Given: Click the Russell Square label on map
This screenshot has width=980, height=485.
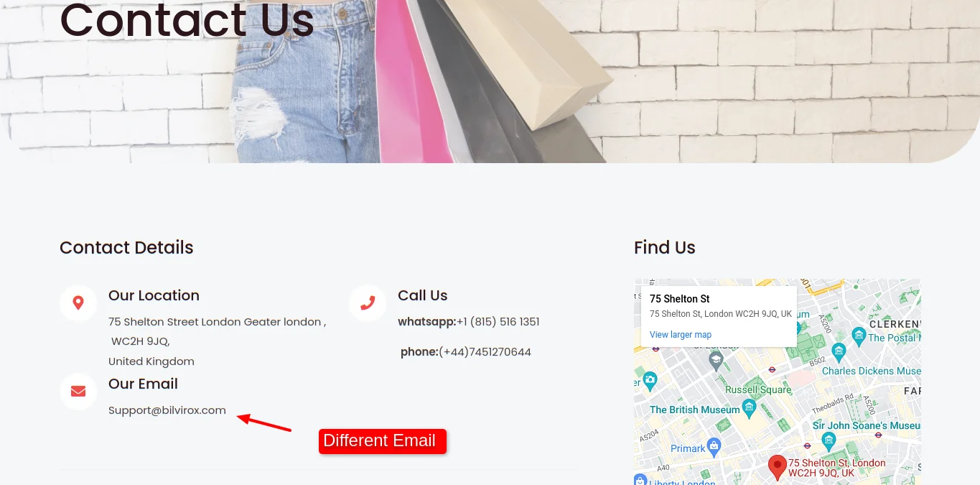Looking at the screenshot, I should click(758, 389).
